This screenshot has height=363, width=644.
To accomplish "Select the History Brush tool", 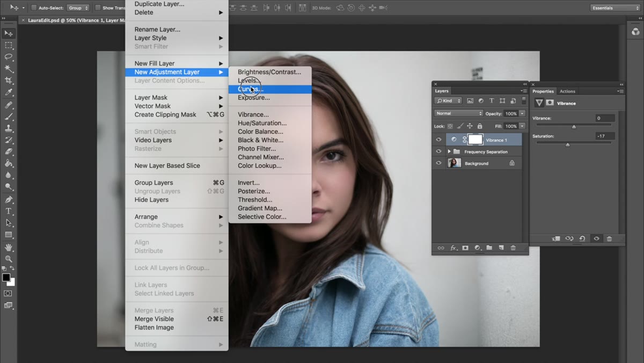I will coord(9,140).
